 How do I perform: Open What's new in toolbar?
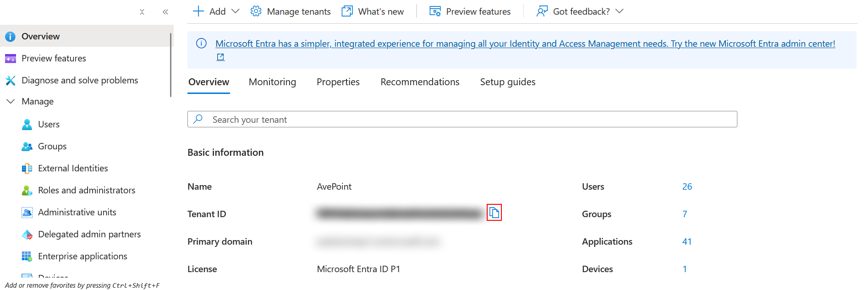(x=373, y=11)
